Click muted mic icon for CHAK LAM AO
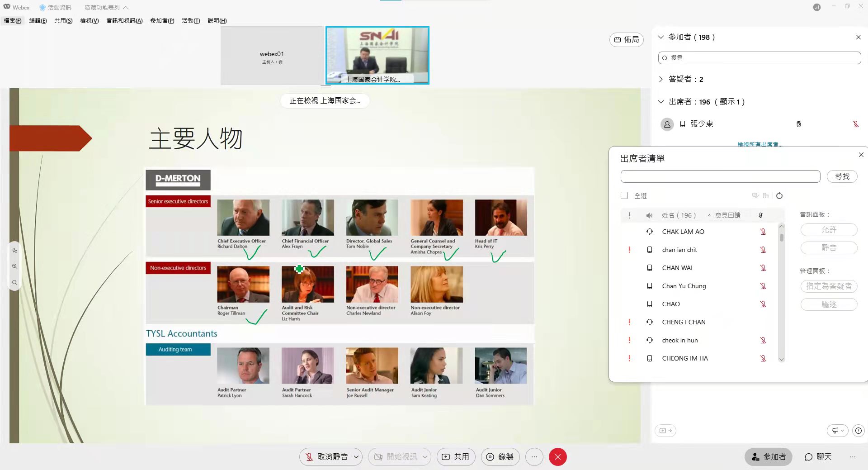The image size is (868, 470). [x=763, y=232]
